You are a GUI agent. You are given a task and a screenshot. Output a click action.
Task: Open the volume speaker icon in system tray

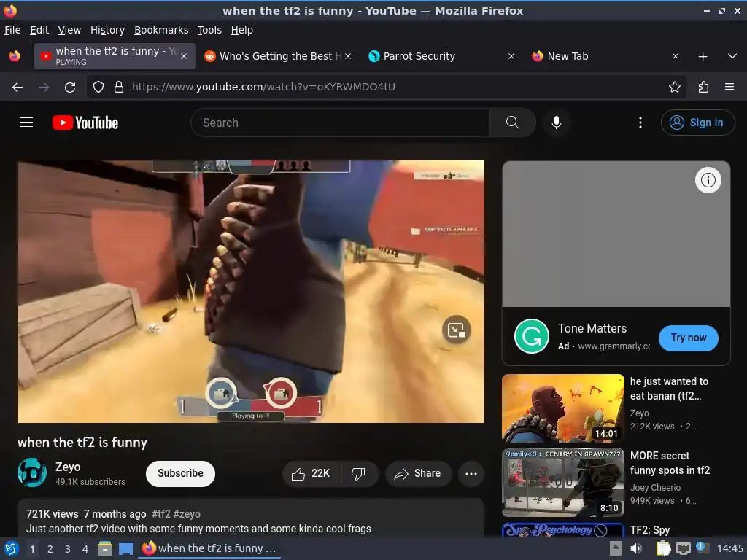[636, 548]
